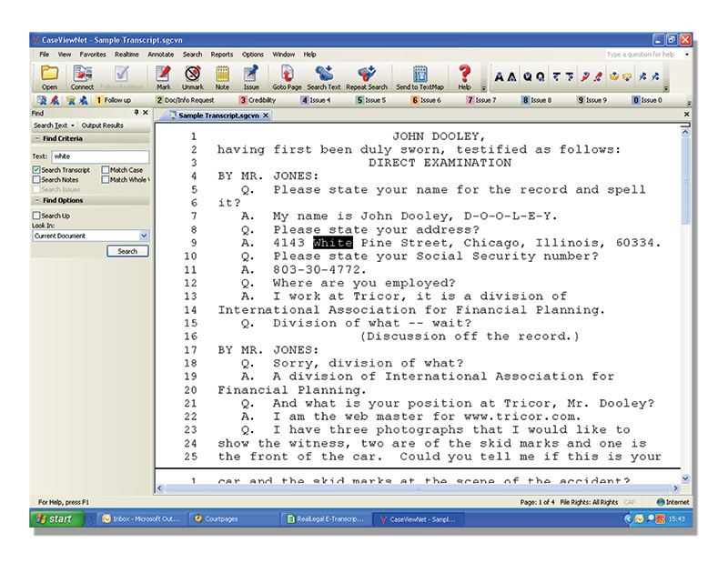Click the Mark pencil icon

pos(163,74)
